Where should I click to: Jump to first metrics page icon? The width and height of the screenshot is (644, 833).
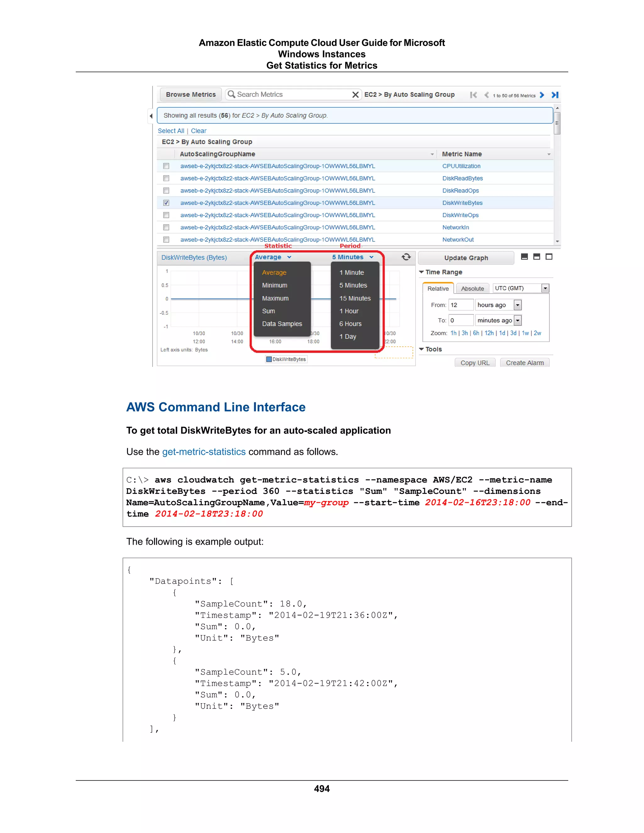point(474,95)
